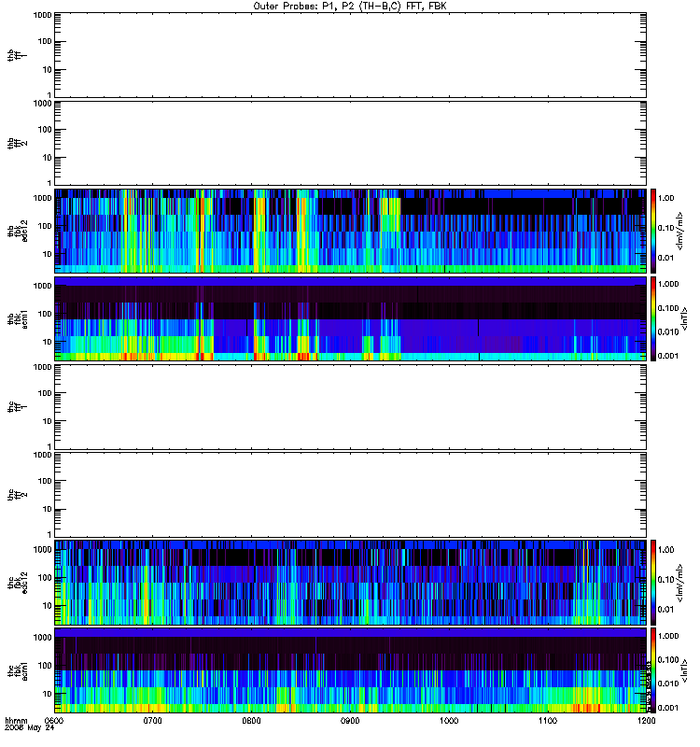
Task: Click the <|mV/m|> unit label beside thb edc12 color bar
Action: click(x=680, y=231)
